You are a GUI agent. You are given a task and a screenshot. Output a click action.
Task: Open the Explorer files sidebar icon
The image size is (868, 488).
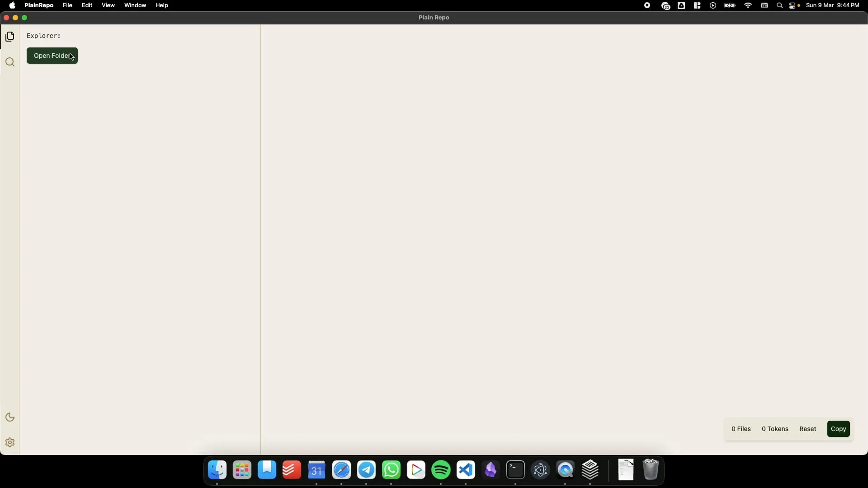[10, 37]
